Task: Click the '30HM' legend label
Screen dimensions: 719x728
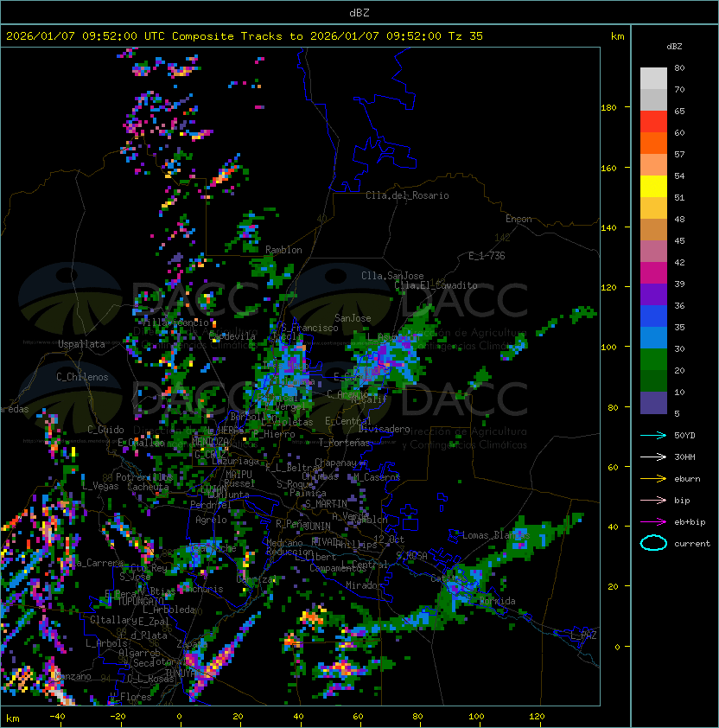Action: pyautogui.click(x=684, y=457)
